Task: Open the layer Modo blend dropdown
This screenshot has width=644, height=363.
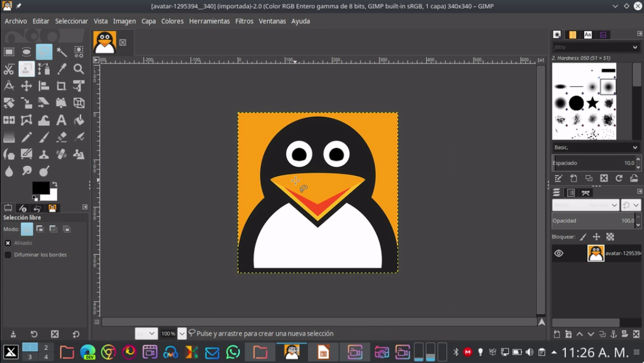Action: 585,205
